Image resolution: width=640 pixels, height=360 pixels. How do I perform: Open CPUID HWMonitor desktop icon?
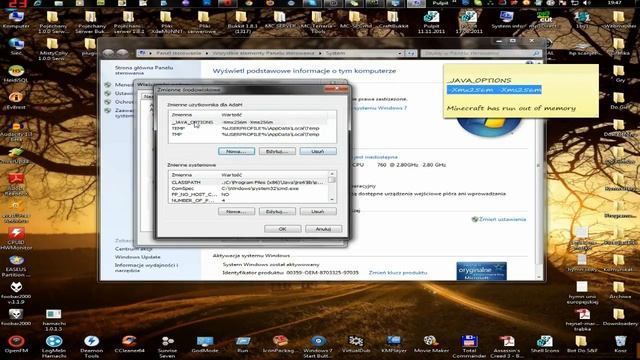pyautogui.click(x=16, y=239)
